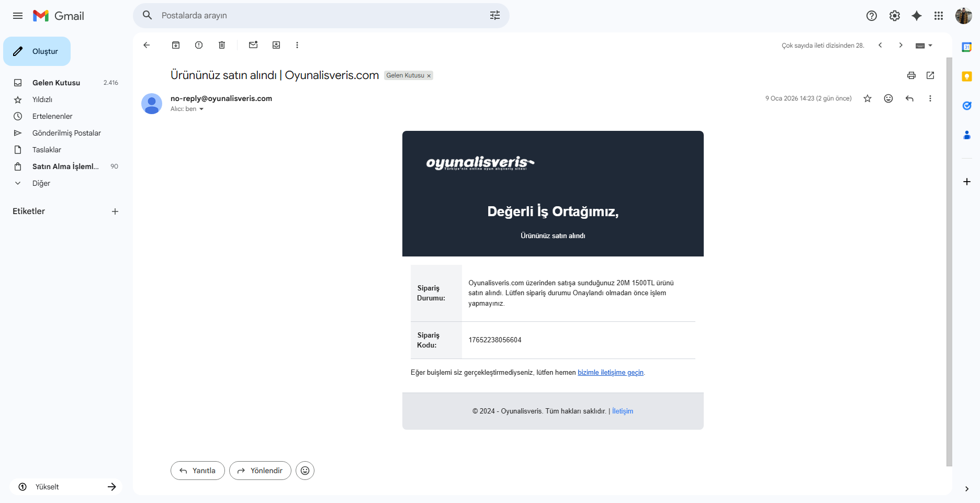Click the email date 9 Oca 2026
This screenshot has width=980, height=503.
click(x=808, y=98)
